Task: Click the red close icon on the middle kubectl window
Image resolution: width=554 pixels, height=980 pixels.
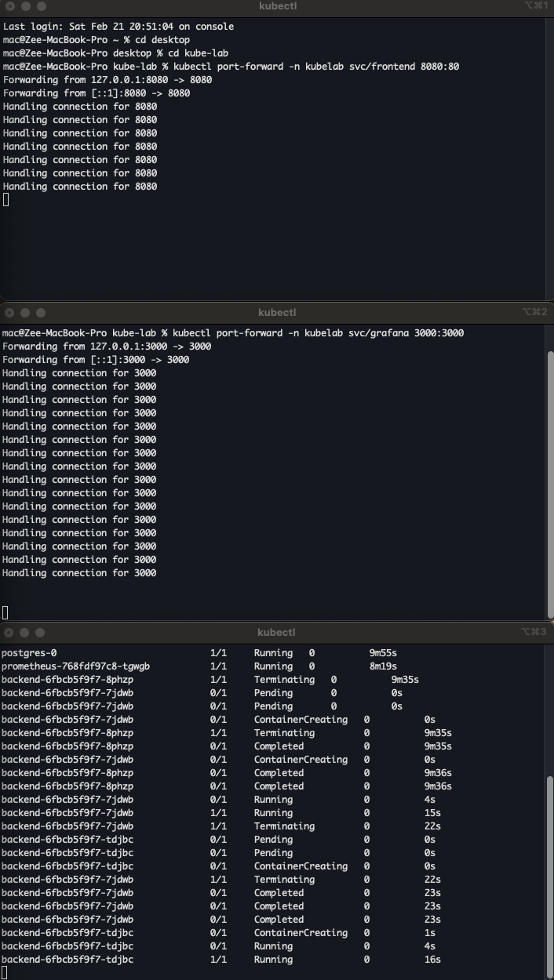Action: pos(8,312)
